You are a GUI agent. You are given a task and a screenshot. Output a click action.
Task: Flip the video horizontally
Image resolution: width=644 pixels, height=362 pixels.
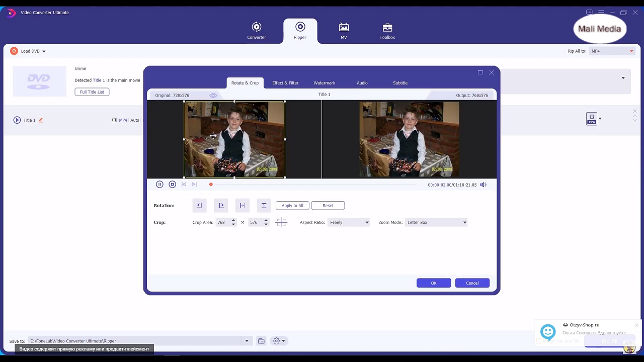pos(242,206)
